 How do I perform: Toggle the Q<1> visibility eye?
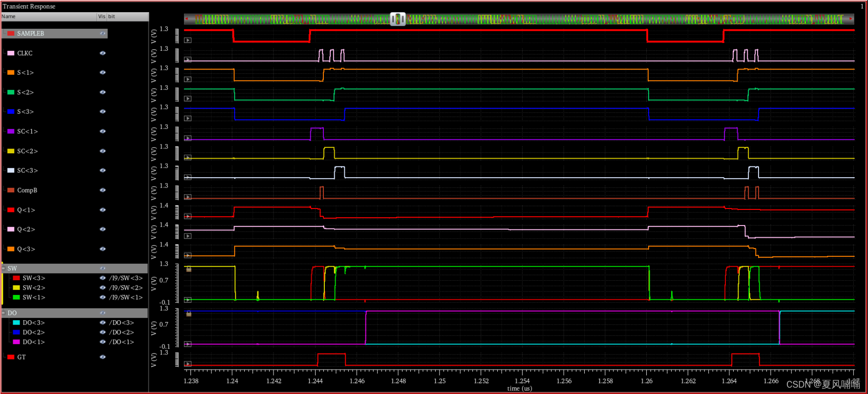103,210
